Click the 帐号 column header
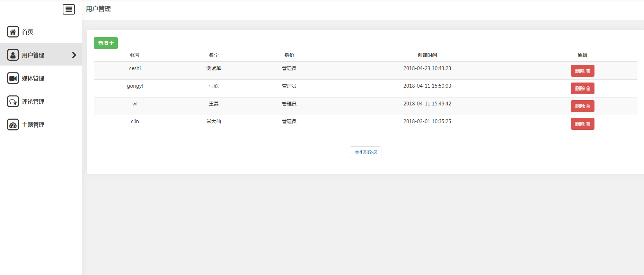The height and width of the screenshot is (275, 644). 135,55
